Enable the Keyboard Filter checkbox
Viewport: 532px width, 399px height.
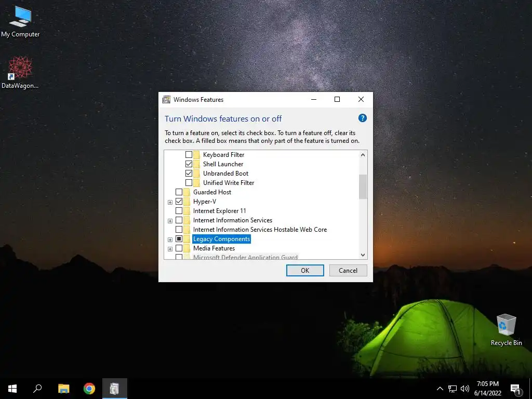189,155
